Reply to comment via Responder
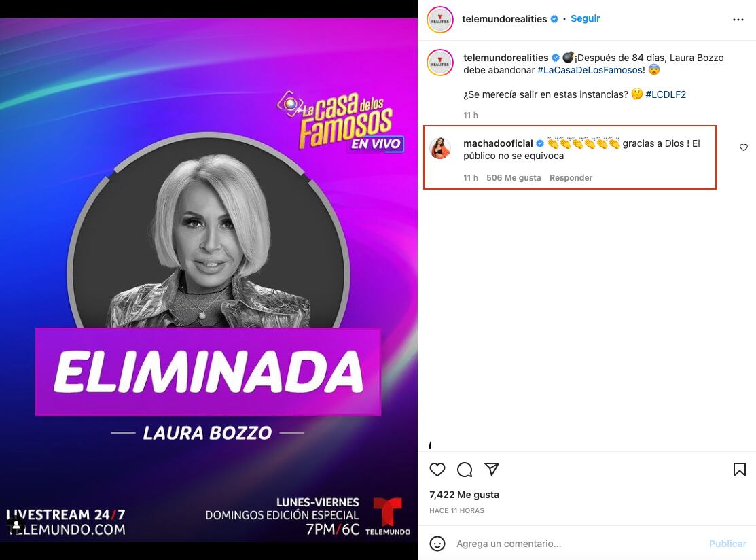Image resolution: width=756 pixels, height=560 pixels. tap(571, 177)
